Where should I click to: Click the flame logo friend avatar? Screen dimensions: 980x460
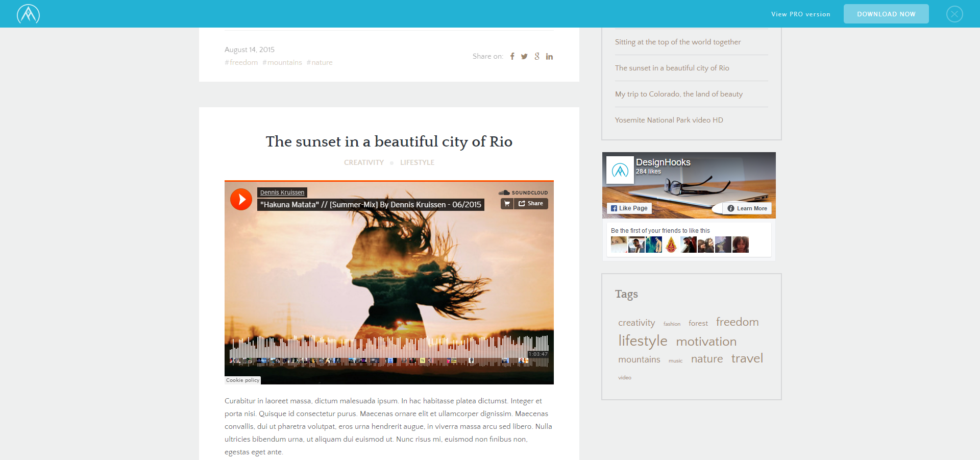[671, 245]
